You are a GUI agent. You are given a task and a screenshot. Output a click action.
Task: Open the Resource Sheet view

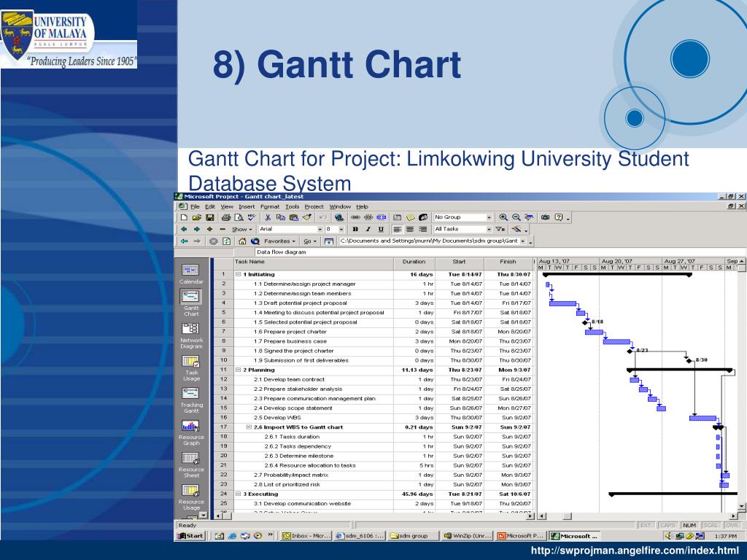coord(191,464)
